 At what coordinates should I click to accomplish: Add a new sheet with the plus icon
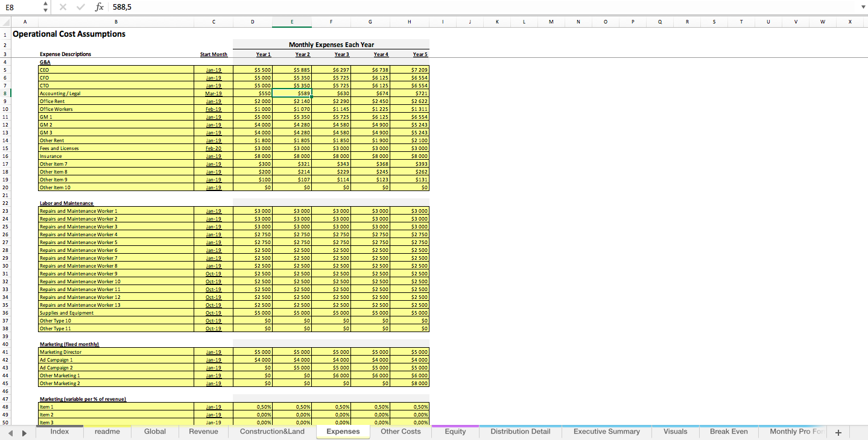click(x=838, y=432)
